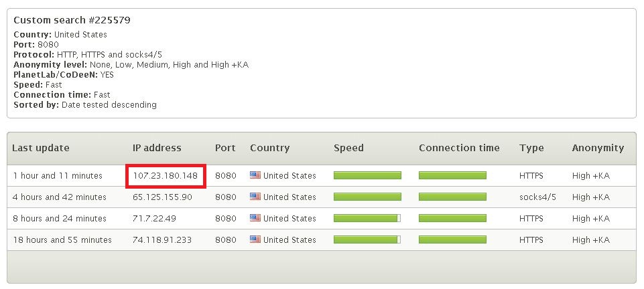Sort by the Port column header

[225, 148]
